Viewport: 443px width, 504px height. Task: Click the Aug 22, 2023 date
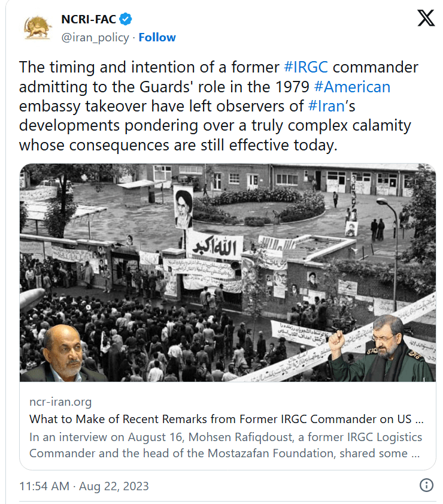114,486
